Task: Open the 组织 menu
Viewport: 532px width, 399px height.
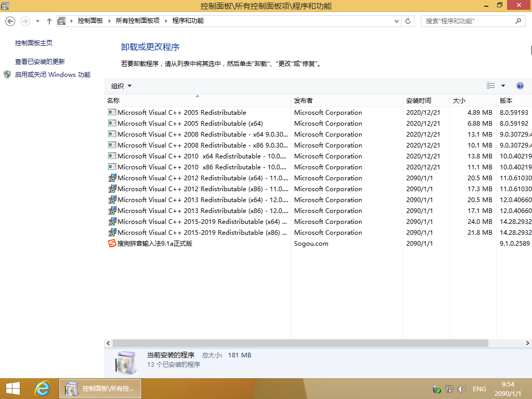Action: click(x=121, y=86)
